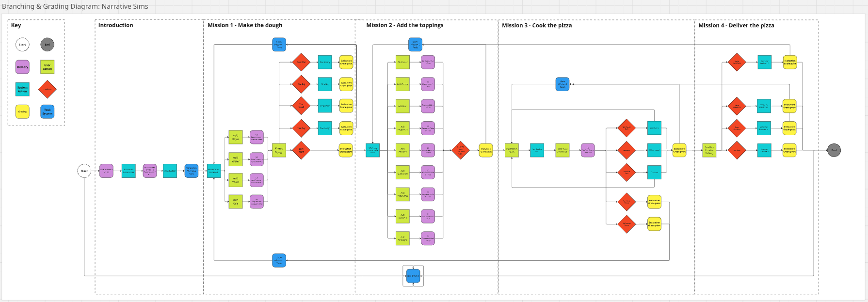
Task: Select the first purple node after Start
Action: 106,171
